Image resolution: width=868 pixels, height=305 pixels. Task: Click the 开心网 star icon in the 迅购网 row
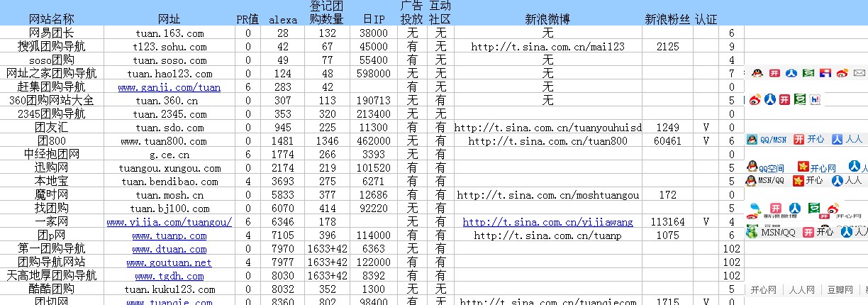[x=803, y=166]
